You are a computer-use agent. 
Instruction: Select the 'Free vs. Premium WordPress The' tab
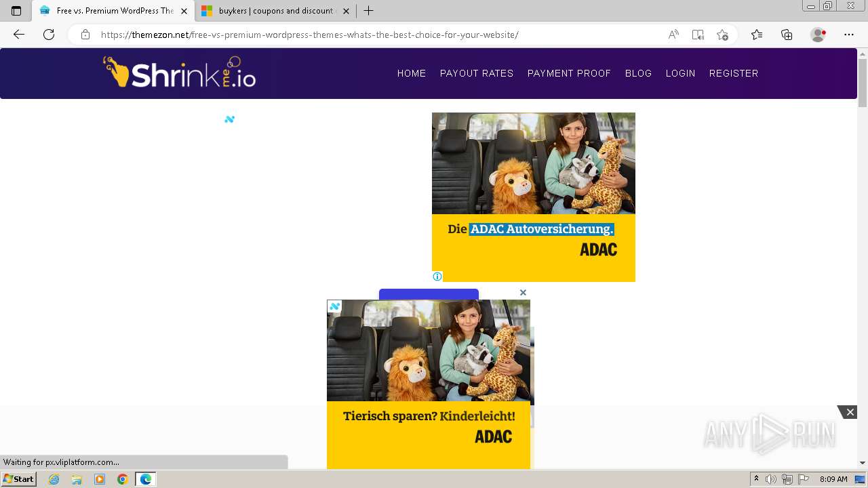113,11
